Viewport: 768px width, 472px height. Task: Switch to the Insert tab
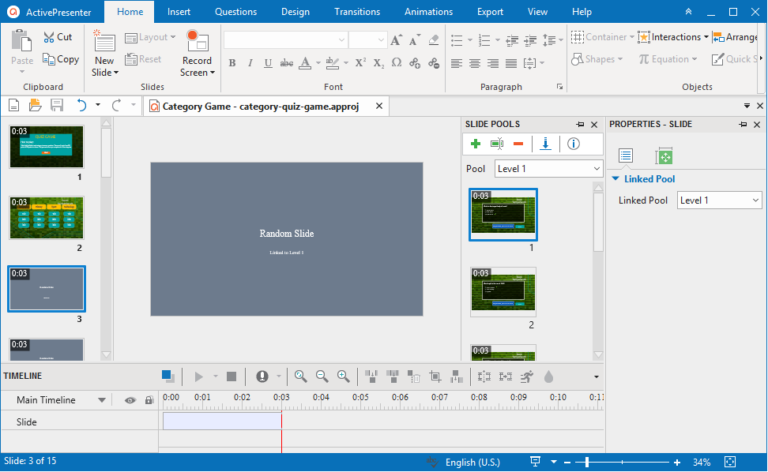point(179,12)
